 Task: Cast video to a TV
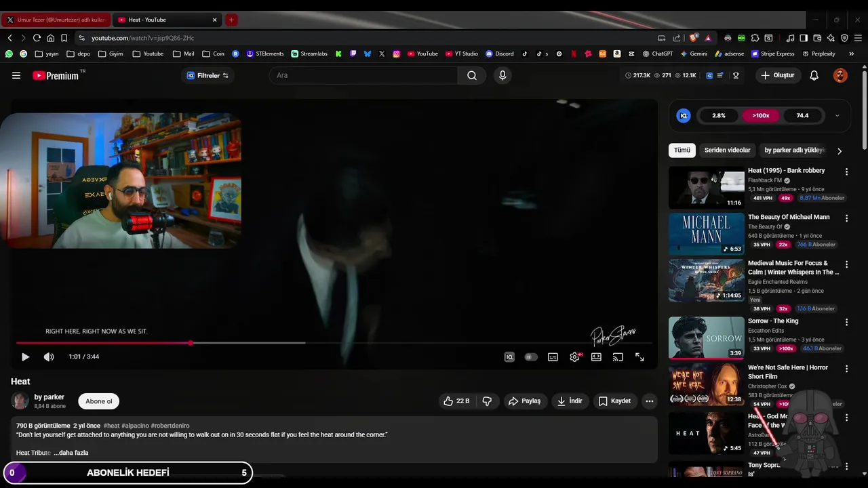tap(618, 357)
